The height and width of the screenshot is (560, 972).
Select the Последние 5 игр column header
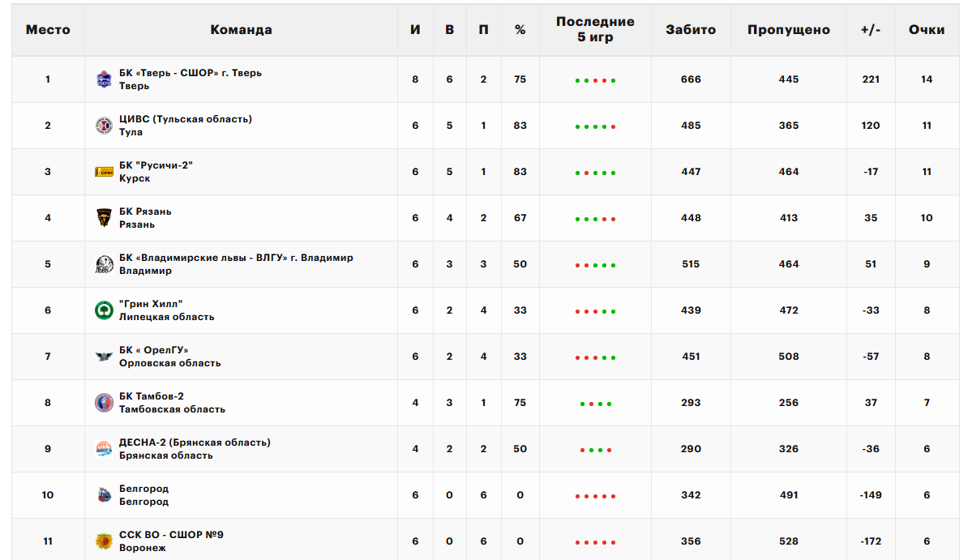[x=595, y=30]
